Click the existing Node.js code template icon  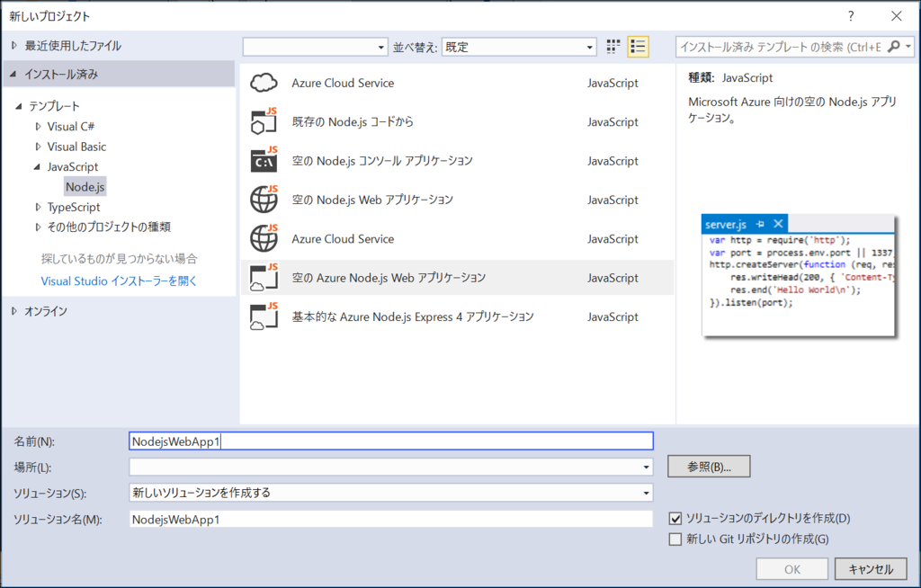tap(264, 121)
